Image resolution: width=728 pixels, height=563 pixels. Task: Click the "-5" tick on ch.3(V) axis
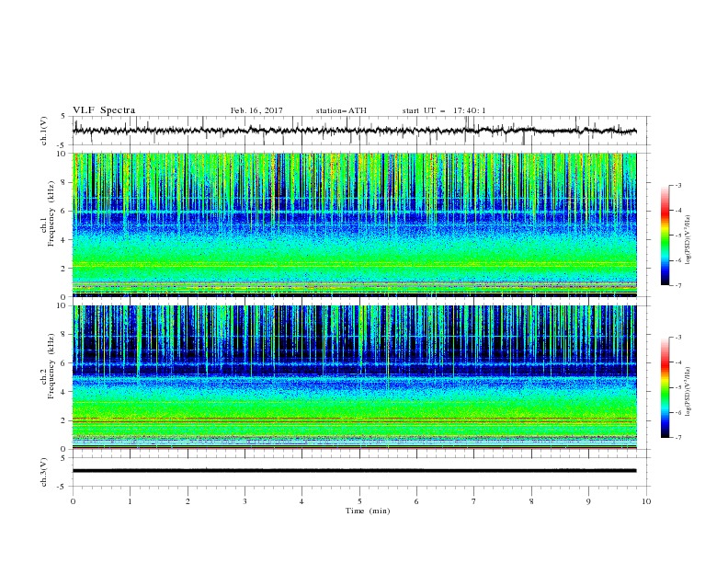(x=63, y=487)
